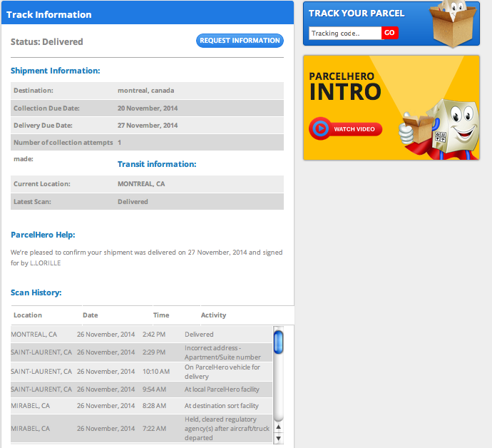
Task: Click the Activity column header
Action: 213,315
